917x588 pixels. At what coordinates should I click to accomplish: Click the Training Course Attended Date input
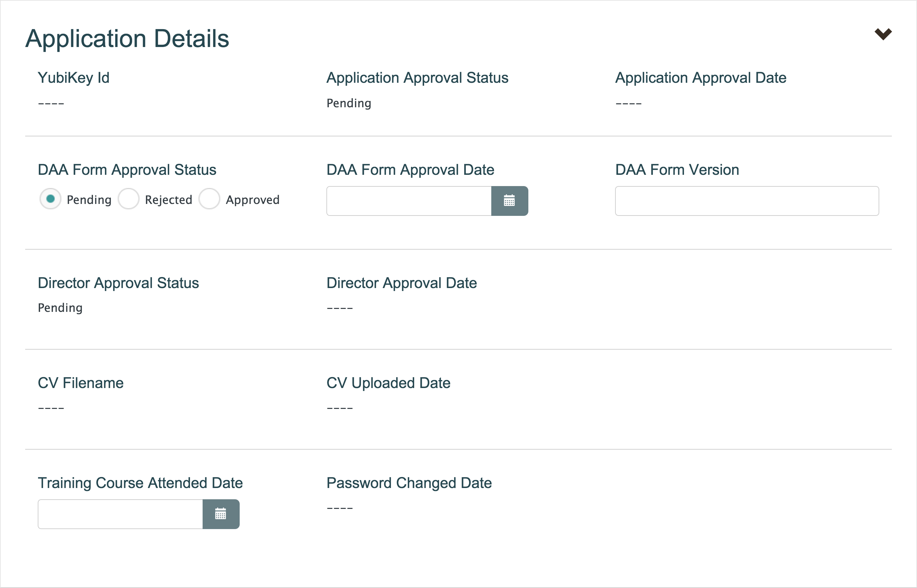[120, 514]
